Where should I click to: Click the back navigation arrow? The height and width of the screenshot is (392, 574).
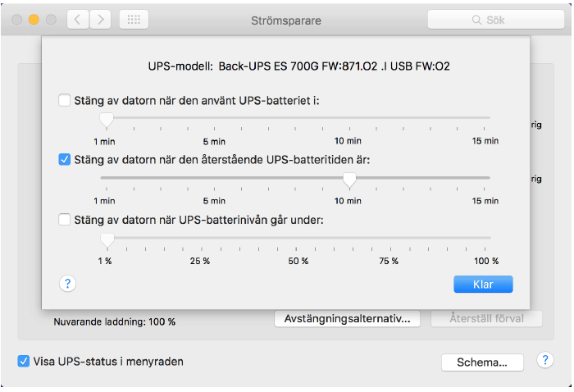pyautogui.click(x=77, y=19)
